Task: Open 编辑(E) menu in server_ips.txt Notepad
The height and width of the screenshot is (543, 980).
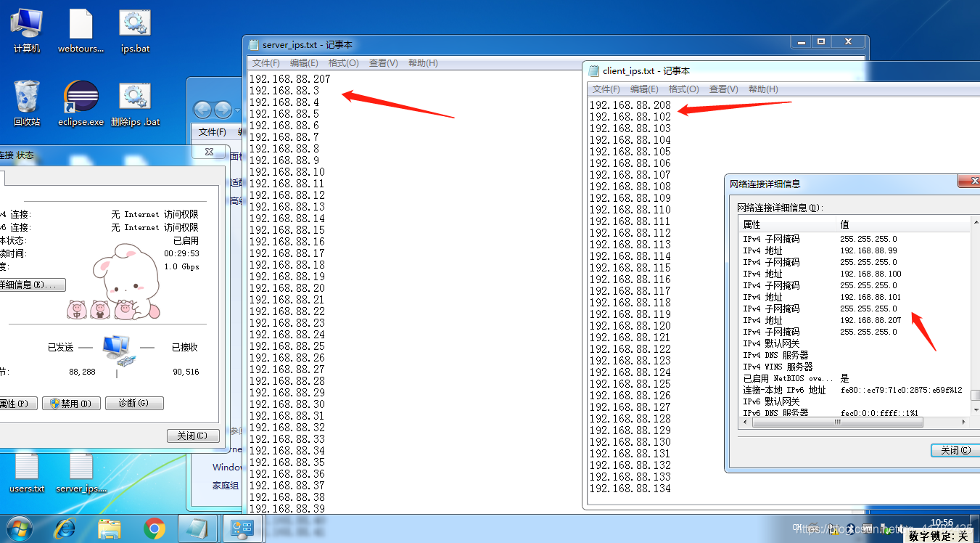Action: point(304,63)
